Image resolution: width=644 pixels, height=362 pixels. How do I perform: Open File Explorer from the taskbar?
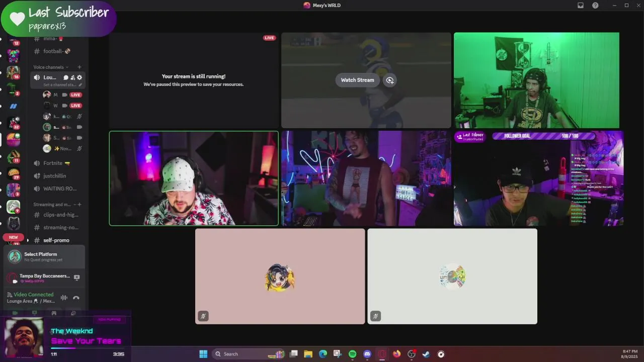(308, 354)
